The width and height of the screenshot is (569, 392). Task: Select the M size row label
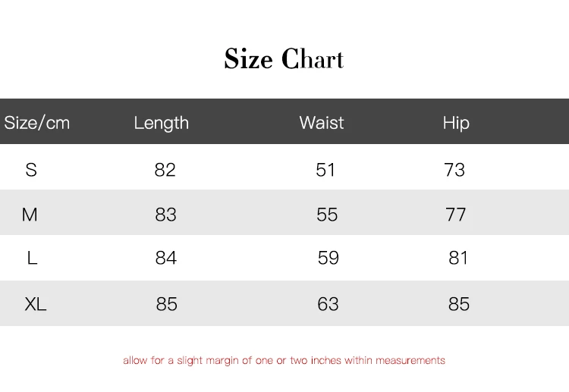tap(30, 215)
